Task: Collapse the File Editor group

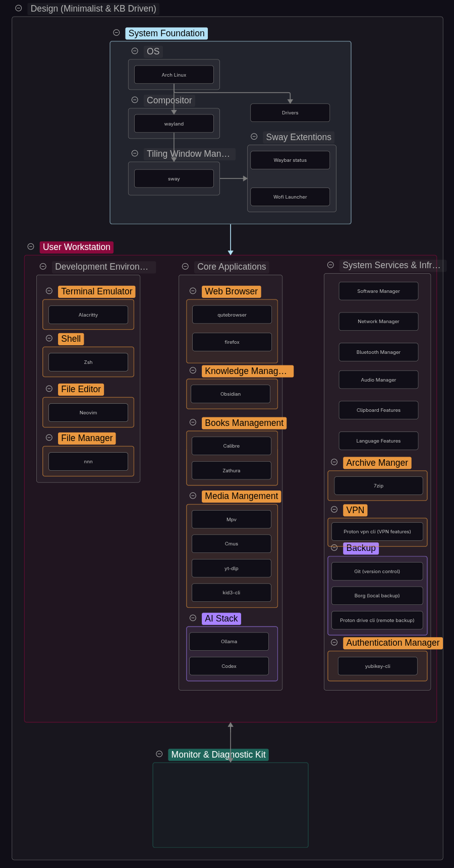Action: pyautogui.click(x=49, y=389)
